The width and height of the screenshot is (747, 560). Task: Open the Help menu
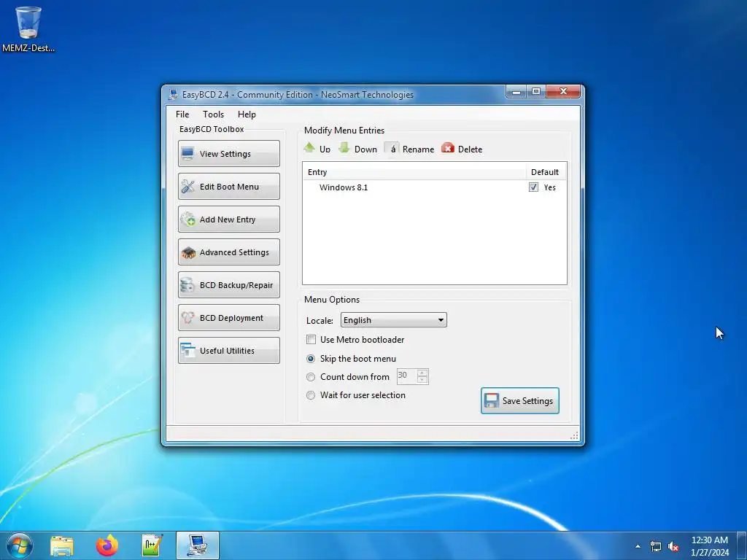[247, 114]
